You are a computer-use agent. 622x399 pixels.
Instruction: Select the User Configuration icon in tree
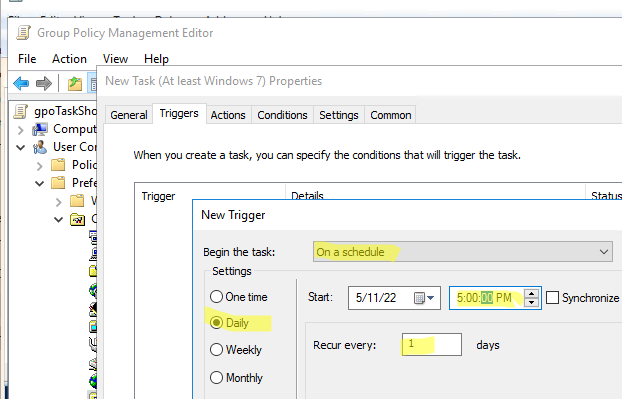(x=40, y=147)
